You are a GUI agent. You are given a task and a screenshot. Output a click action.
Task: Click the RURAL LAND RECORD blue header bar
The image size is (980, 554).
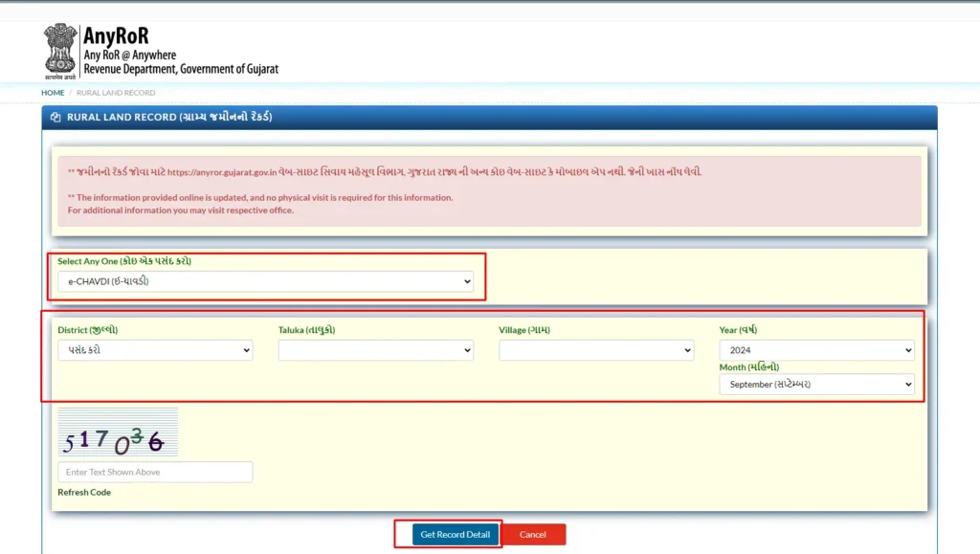(x=489, y=118)
